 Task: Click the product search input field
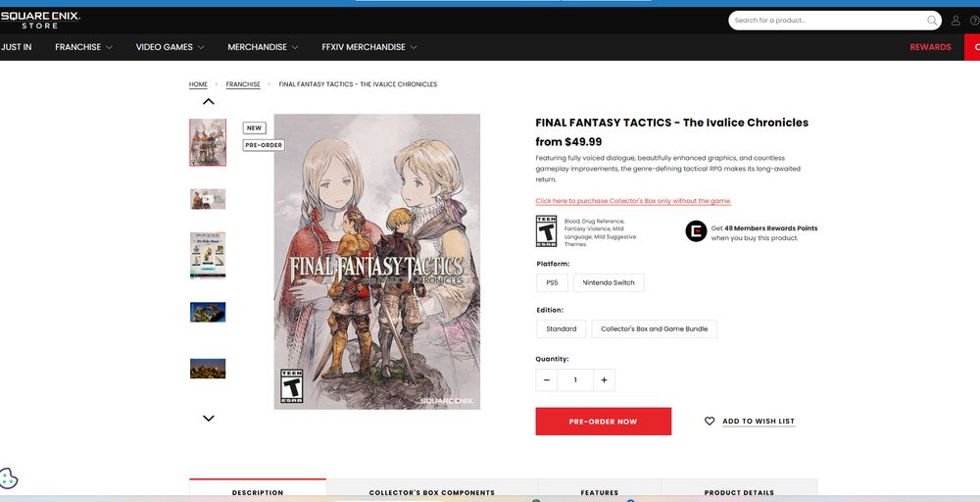coord(828,20)
